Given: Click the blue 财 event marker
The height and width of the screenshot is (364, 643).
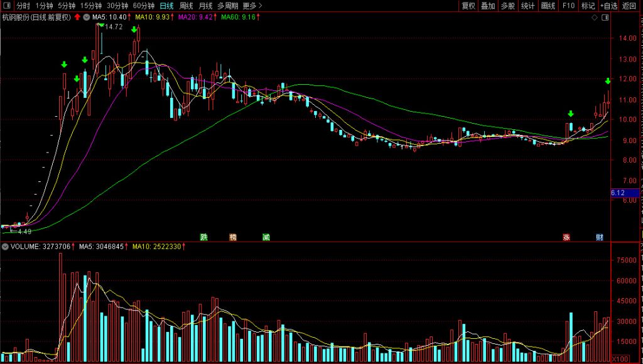Looking at the screenshot, I should tap(600, 237).
